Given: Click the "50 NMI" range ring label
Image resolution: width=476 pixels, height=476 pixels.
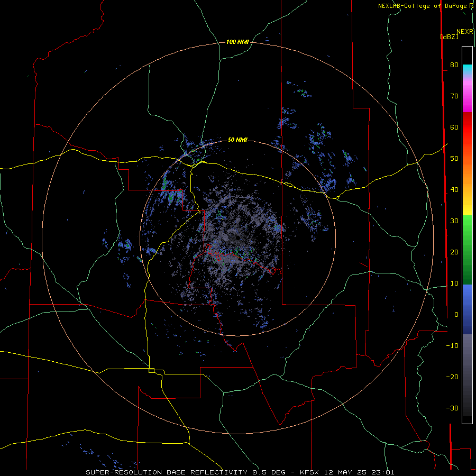Looking at the screenshot, I should tap(237, 140).
